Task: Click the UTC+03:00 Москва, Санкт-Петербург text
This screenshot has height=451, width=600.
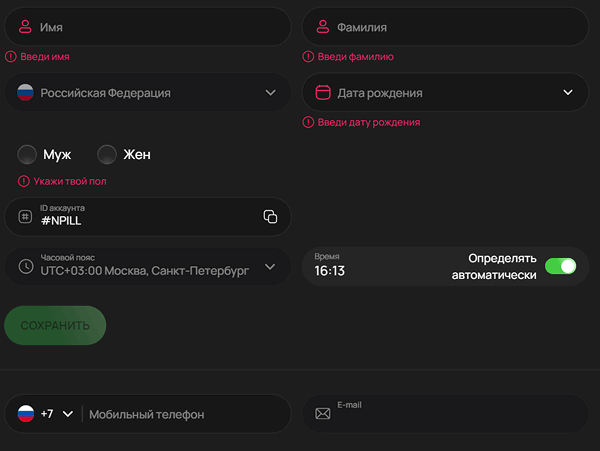Action: 145,271
